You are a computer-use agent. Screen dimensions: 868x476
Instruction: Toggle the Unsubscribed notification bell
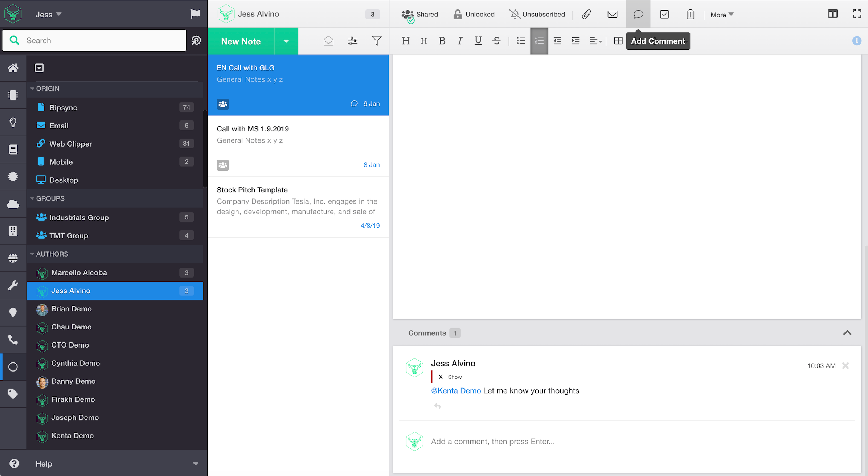pyautogui.click(x=537, y=14)
